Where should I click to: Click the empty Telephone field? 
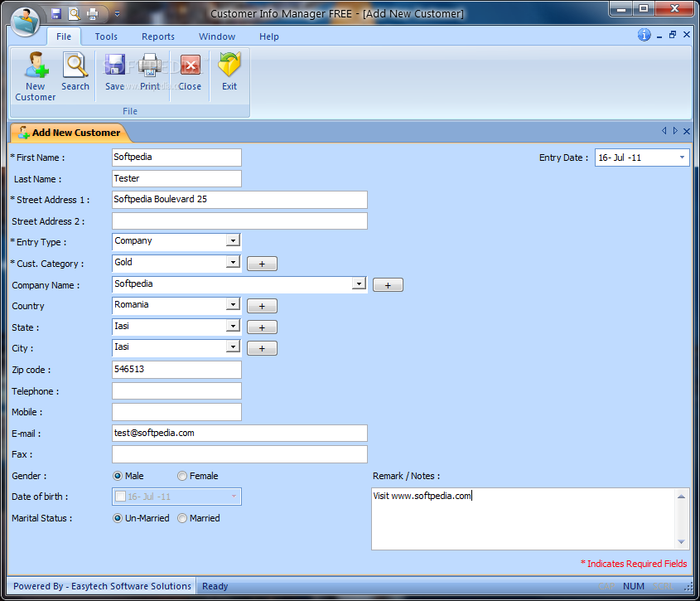(x=176, y=391)
